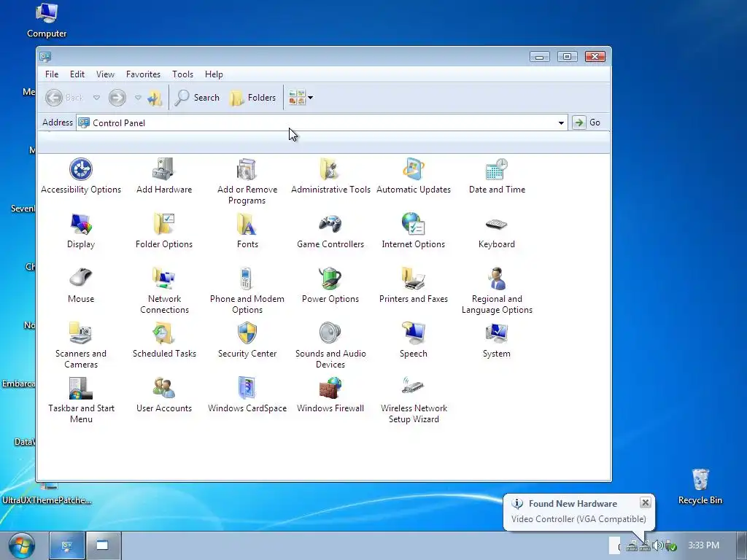Select Control Panel taskbar button
Viewport: 747px width, 560px height.
click(67, 545)
